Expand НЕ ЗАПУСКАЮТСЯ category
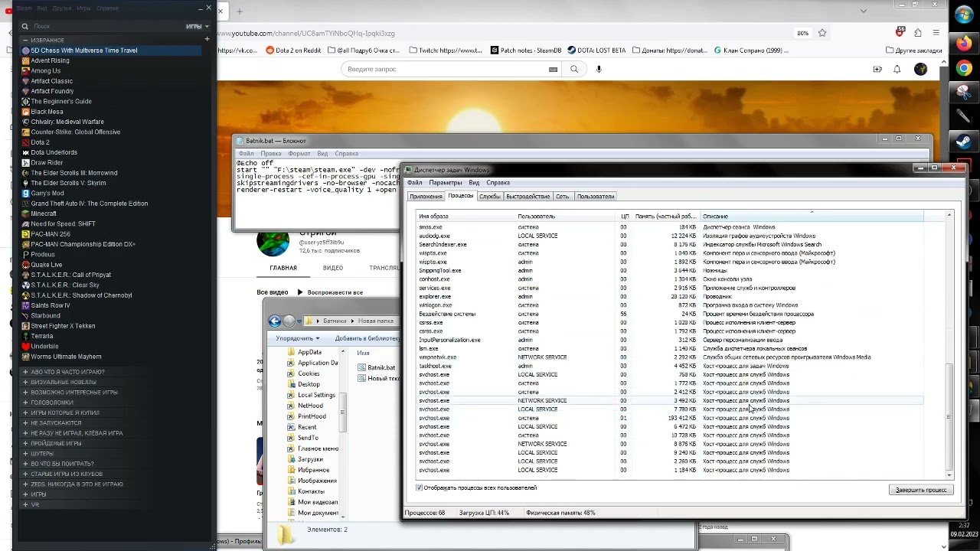980x551 pixels. (x=25, y=422)
